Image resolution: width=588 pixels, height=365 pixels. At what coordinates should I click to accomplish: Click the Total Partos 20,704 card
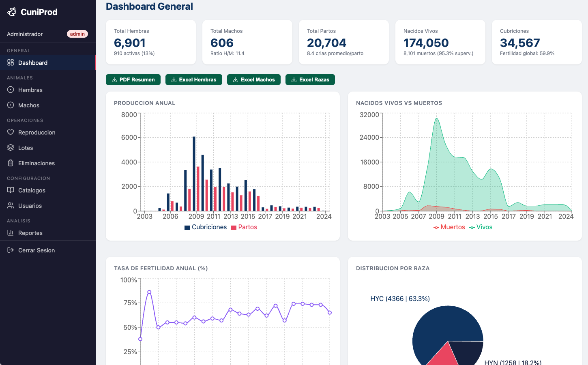pos(344,42)
